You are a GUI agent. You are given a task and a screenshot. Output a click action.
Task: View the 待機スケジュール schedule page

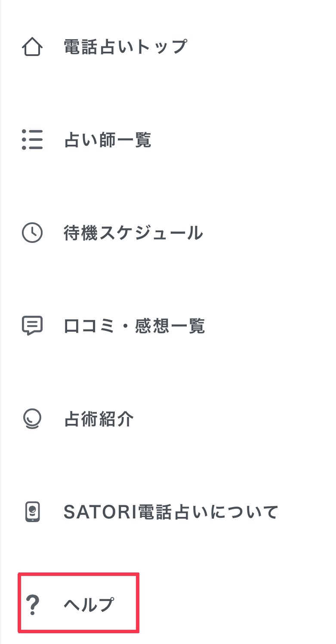(x=133, y=233)
